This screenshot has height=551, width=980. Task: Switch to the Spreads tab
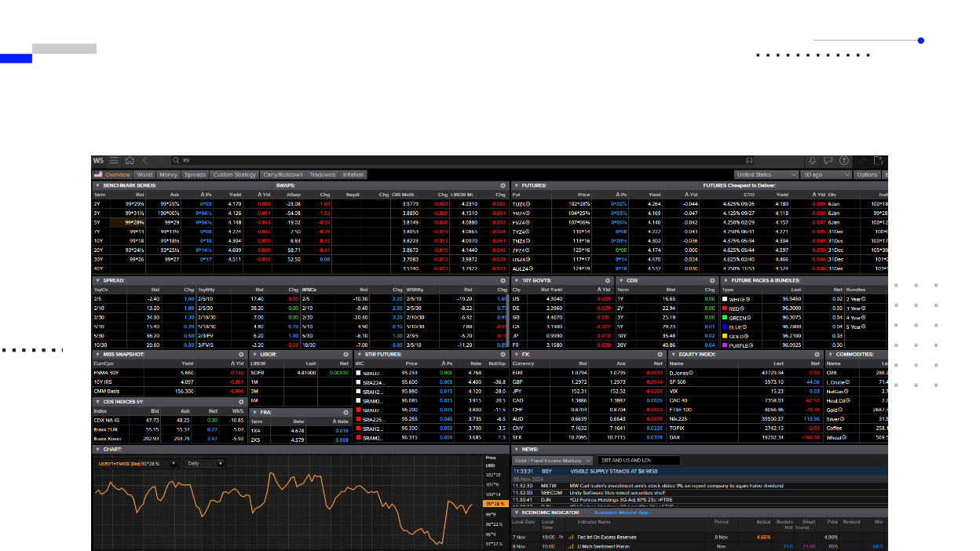click(195, 175)
